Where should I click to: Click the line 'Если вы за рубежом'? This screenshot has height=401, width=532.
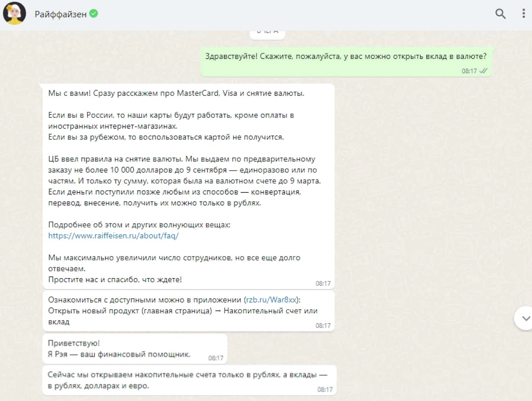click(166, 137)
